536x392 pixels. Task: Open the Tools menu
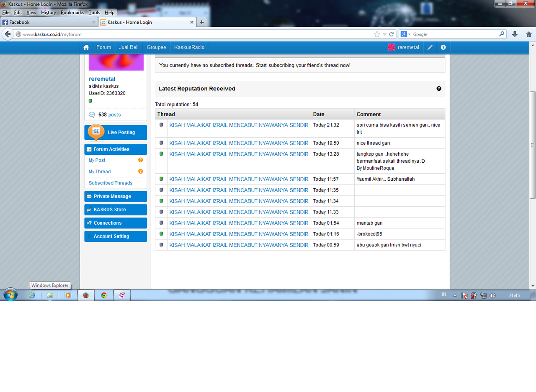[94, 13]
